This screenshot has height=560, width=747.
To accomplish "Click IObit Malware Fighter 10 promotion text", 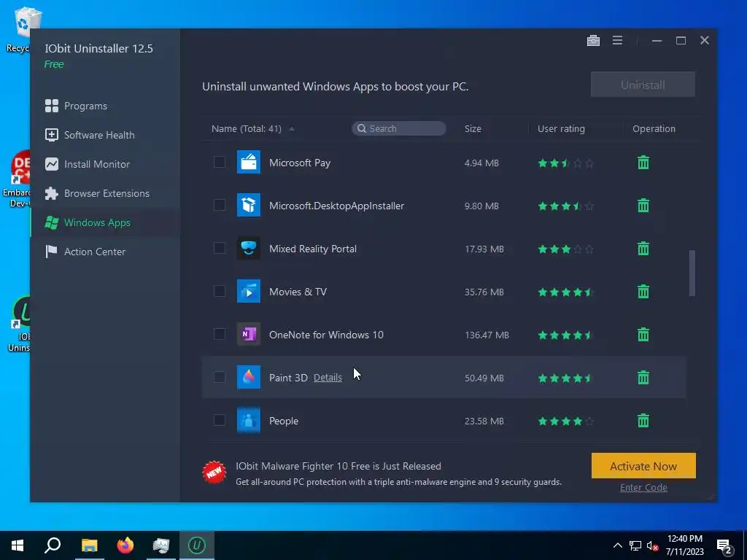I will (x=338, y=466).
